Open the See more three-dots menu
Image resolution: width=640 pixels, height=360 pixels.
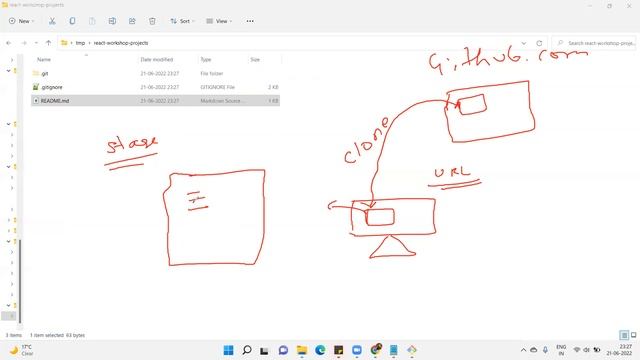[250, 21]
